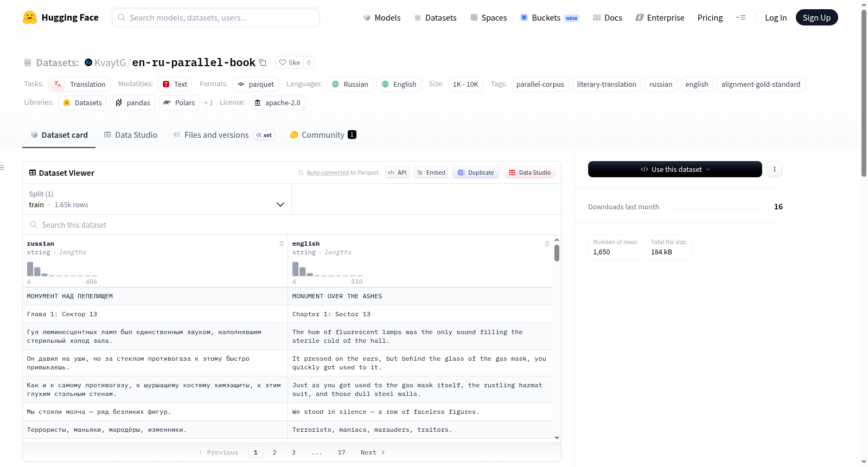Click the russian lengths histogram first bar

(30, 269)
